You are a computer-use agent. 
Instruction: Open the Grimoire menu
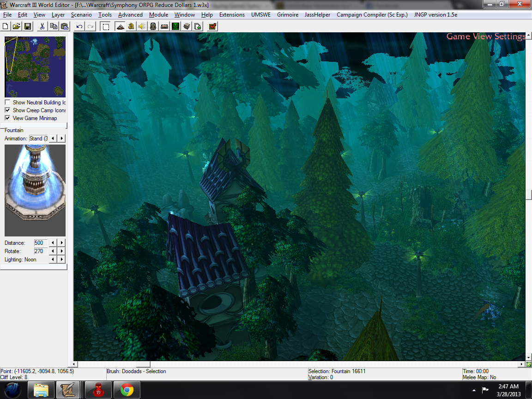coord(288,15)
